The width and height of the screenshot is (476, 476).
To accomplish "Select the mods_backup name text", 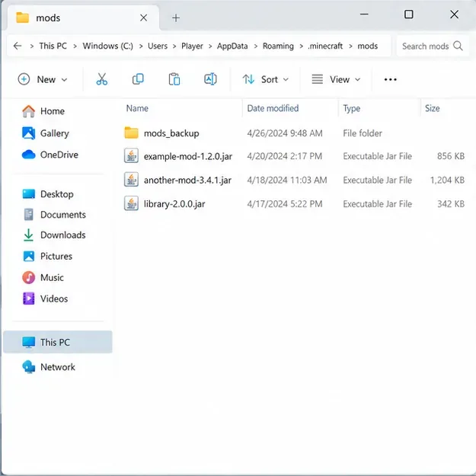I will pyautogui.click(x=171, y=133).
